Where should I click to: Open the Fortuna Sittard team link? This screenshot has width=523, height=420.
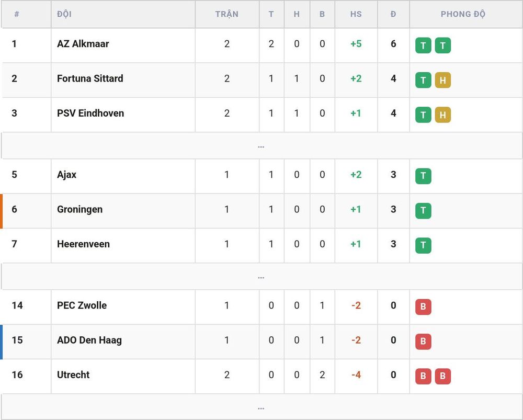(x=90, y=79)
